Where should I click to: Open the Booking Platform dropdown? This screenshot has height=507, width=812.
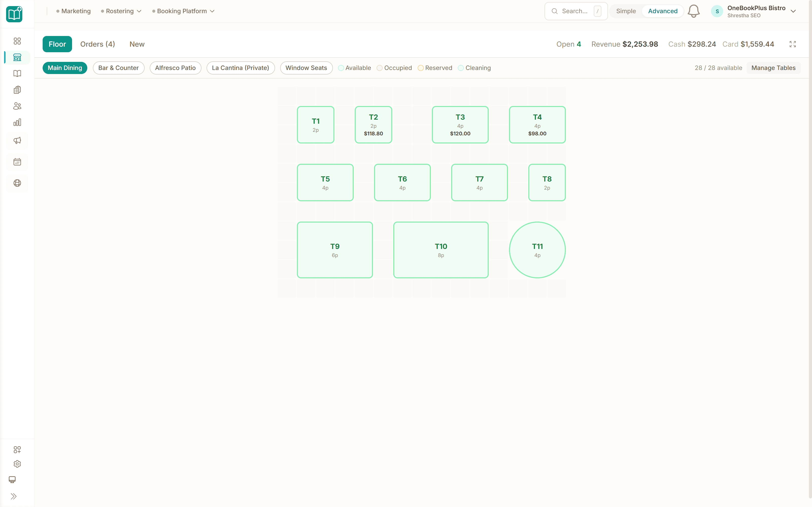point(183,11)
